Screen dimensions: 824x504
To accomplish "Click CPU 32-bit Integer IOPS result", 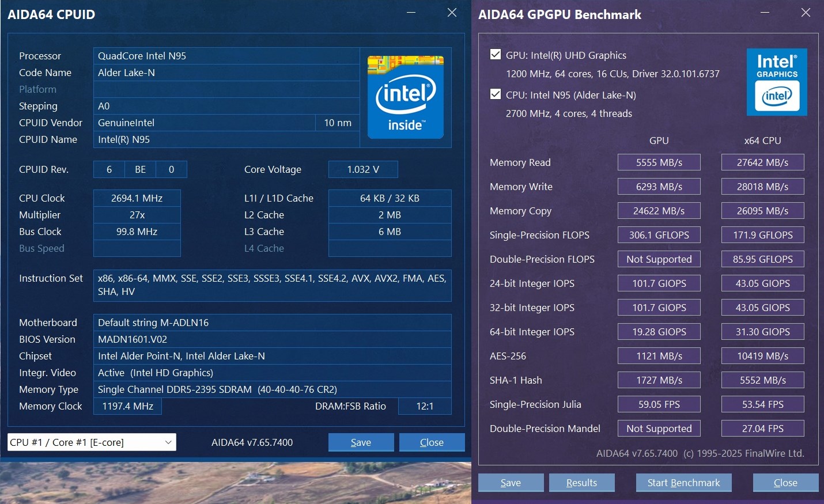I will 763,308.
